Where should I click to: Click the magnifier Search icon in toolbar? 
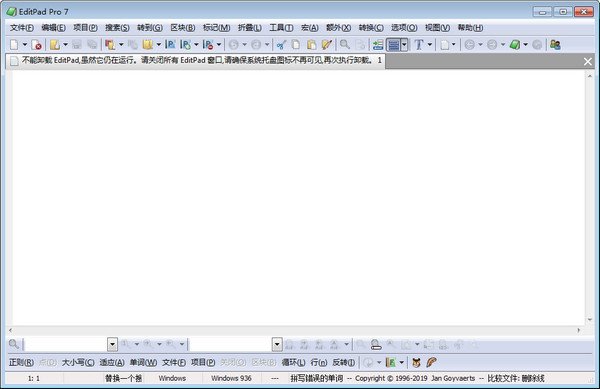point(345,45)
